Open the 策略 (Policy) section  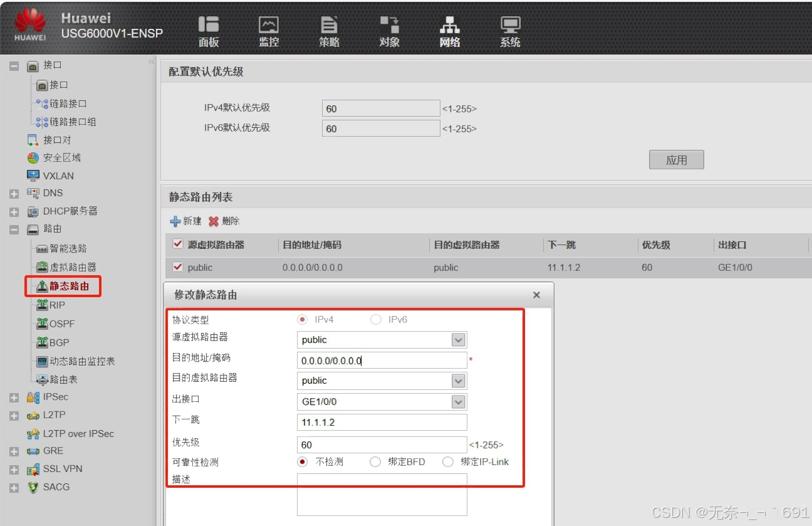328,31
